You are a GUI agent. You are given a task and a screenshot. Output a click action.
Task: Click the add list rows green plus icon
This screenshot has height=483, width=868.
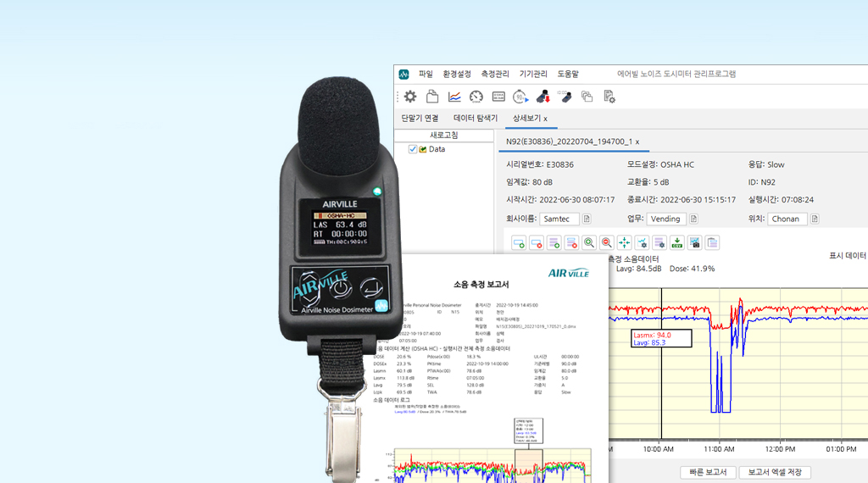[x=554, y=242]
